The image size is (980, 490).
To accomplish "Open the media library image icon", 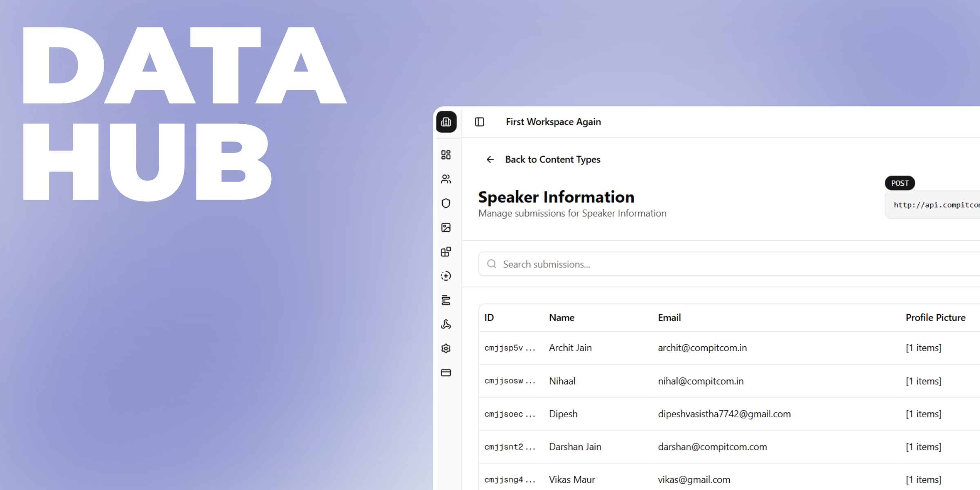I will tap(446, 228).
